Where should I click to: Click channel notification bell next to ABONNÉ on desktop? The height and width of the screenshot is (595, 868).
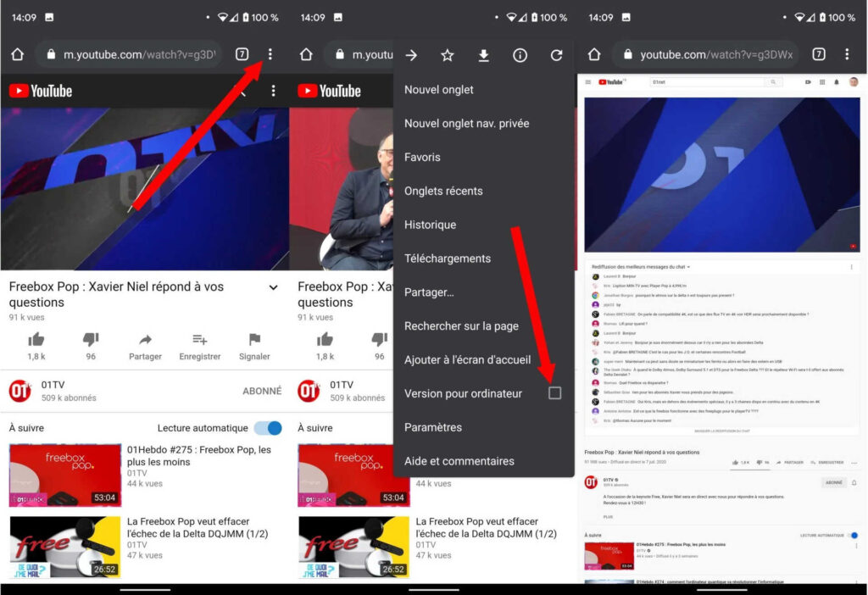point(854,482)
